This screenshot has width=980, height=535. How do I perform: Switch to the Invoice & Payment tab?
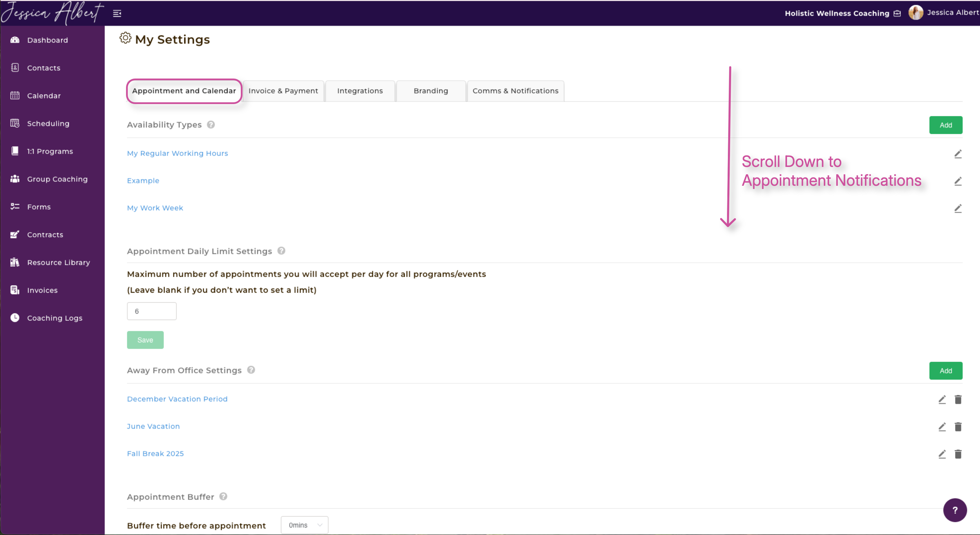283,91
